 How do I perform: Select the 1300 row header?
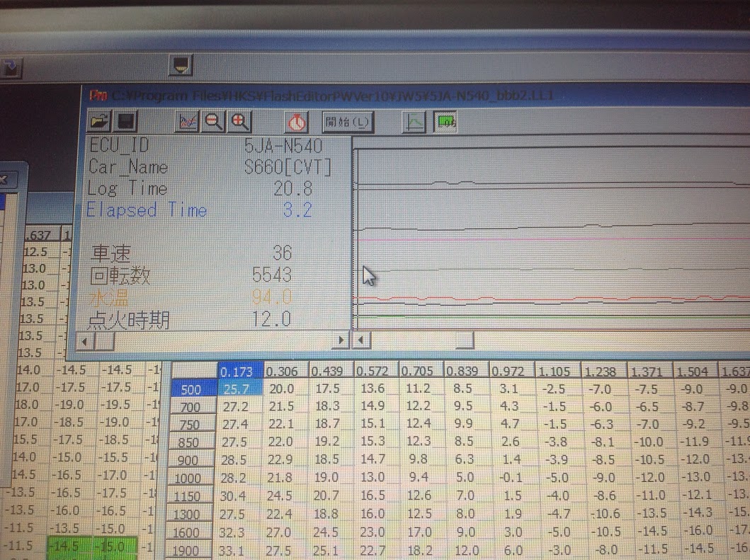(189, 515)
